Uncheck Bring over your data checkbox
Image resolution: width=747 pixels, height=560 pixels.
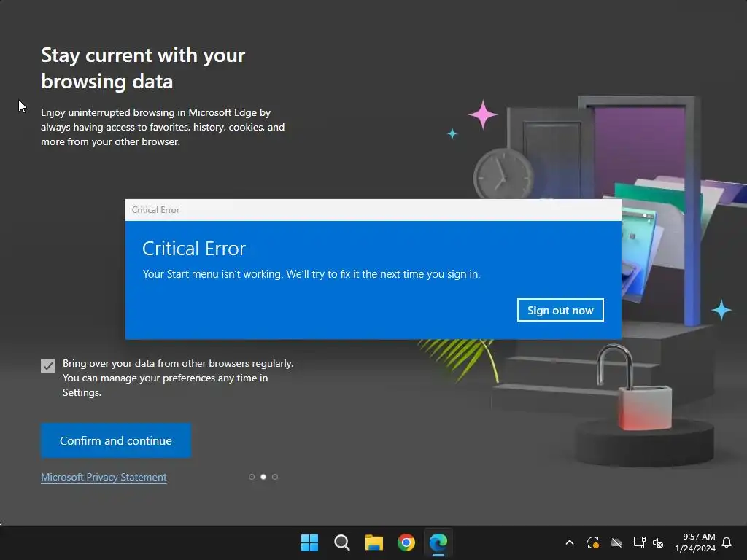pos(48,366)
